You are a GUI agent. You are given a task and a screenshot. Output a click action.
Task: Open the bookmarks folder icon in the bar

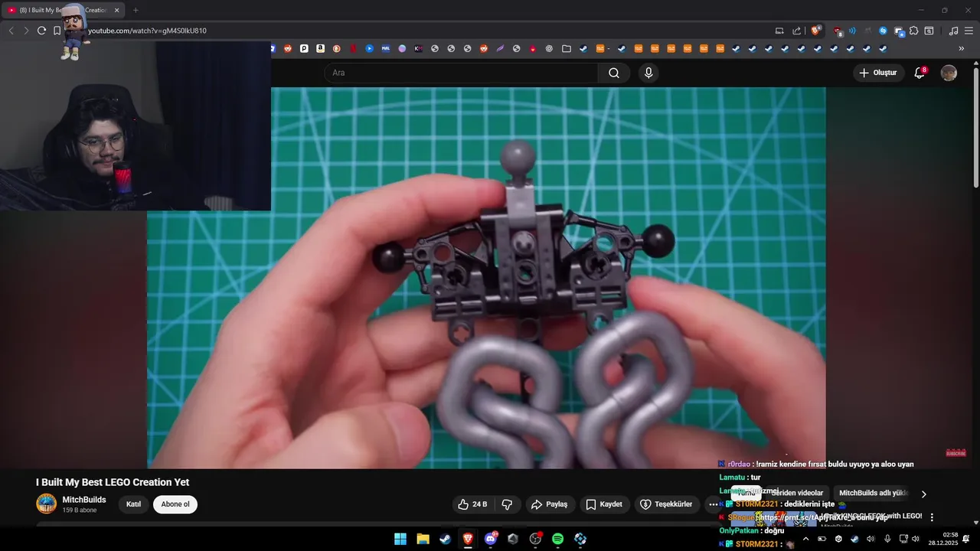point(567,48)
